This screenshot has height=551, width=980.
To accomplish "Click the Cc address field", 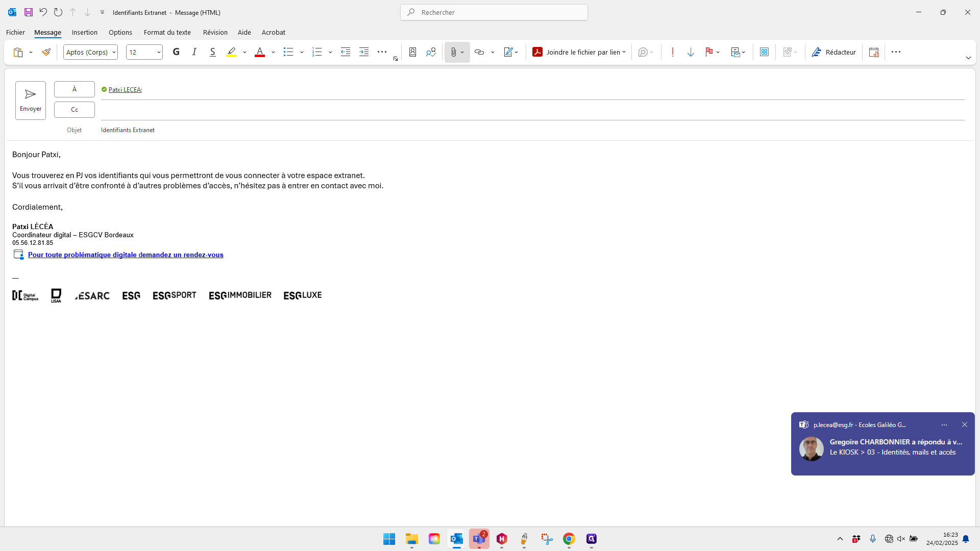I will tap(532, 110).
